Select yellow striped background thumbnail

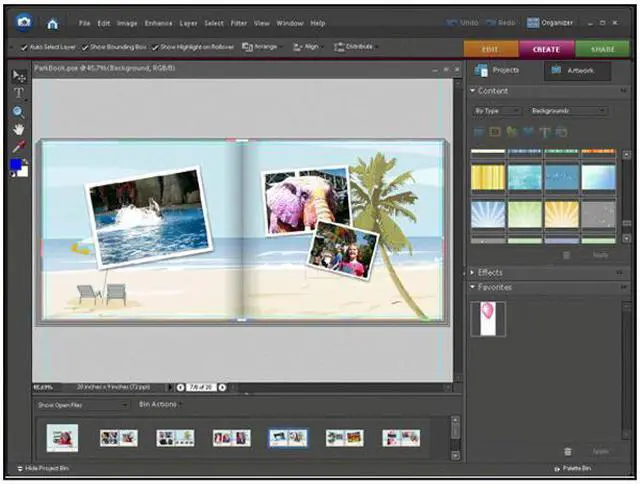488,178
